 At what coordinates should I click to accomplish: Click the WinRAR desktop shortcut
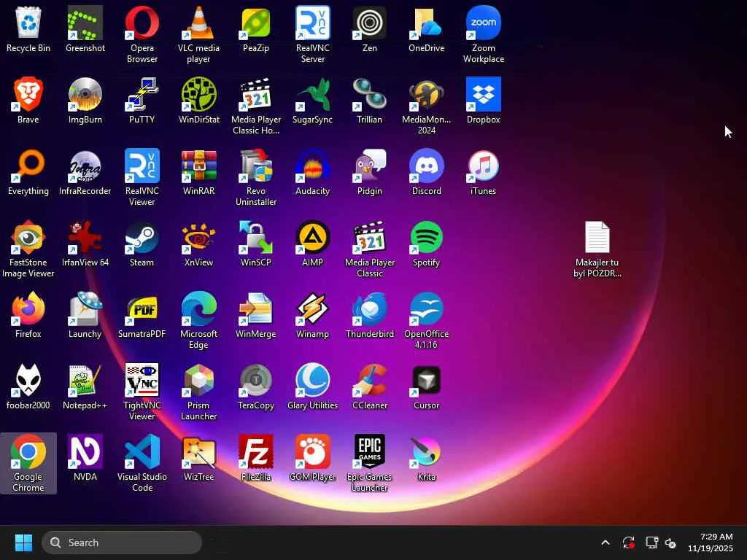click(x=198, y=167)
